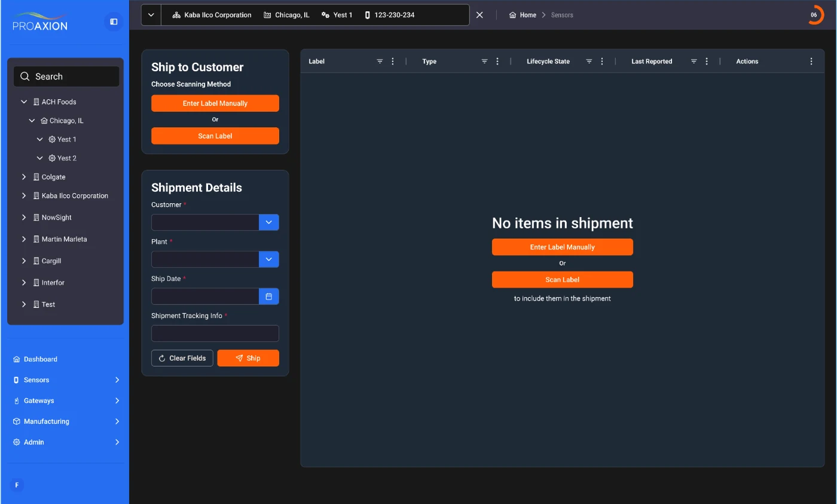Image resolution: width=837 pixels, height=504 pixels.
Task: Collapse the sidebar using the panel icon
Action: [114, 22]
